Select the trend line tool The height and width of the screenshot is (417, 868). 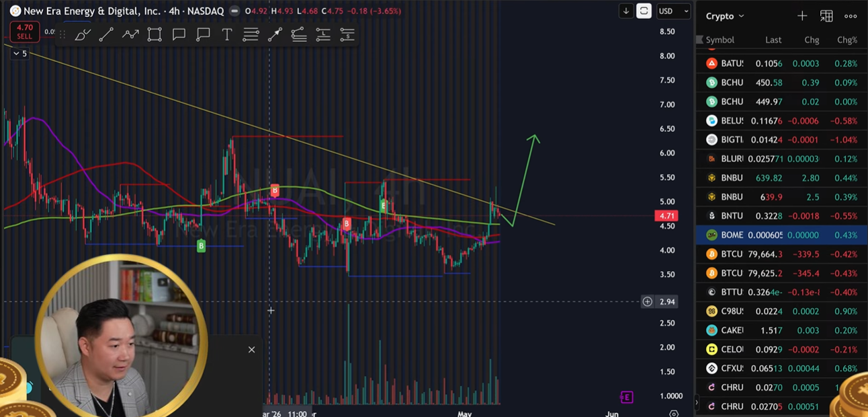(x=106, y=35)
